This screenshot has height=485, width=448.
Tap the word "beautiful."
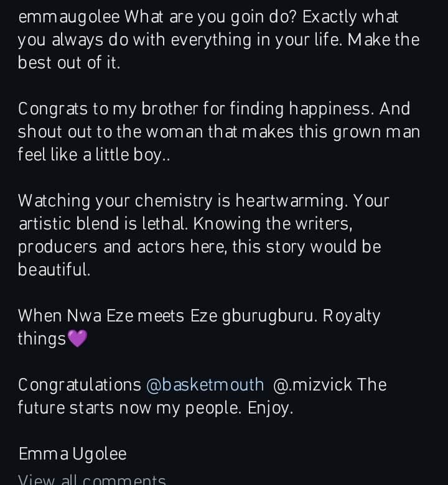54,270
